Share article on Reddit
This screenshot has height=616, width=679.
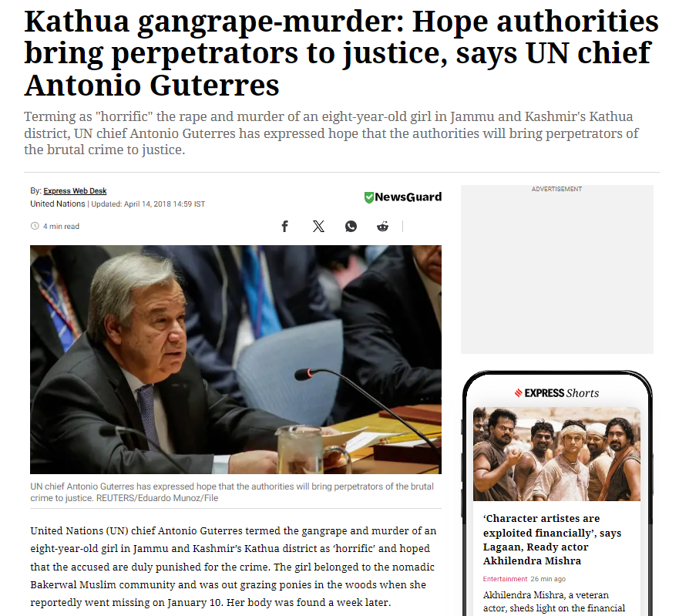(382, 226)
